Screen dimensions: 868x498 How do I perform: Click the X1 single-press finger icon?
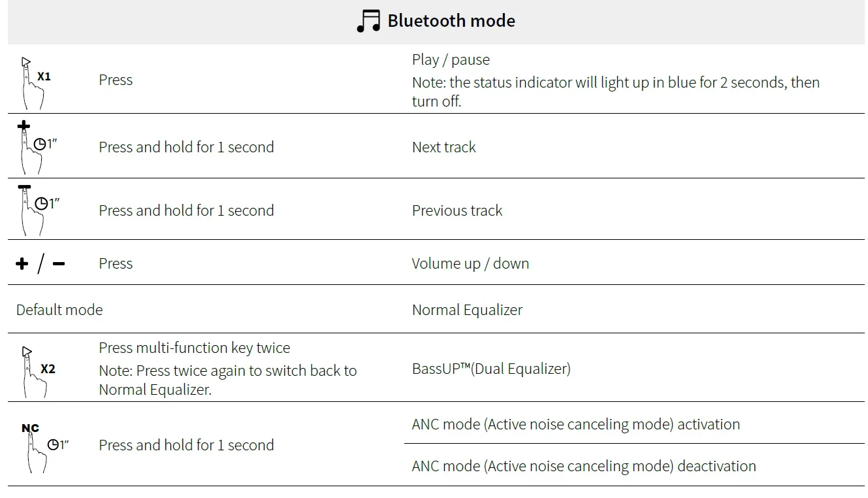click(x=33, y=83)
